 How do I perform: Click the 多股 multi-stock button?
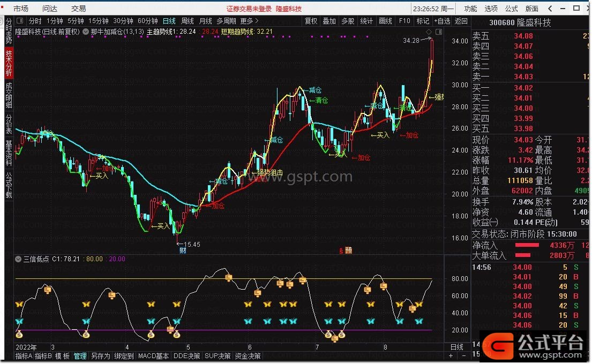(348, 21)
